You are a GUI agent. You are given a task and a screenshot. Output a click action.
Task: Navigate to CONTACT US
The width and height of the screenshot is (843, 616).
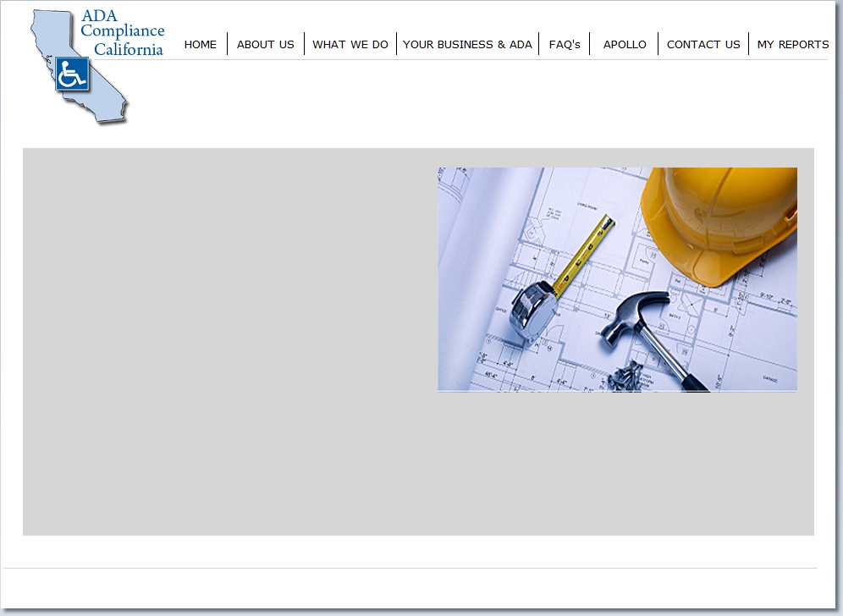(703, 45)
